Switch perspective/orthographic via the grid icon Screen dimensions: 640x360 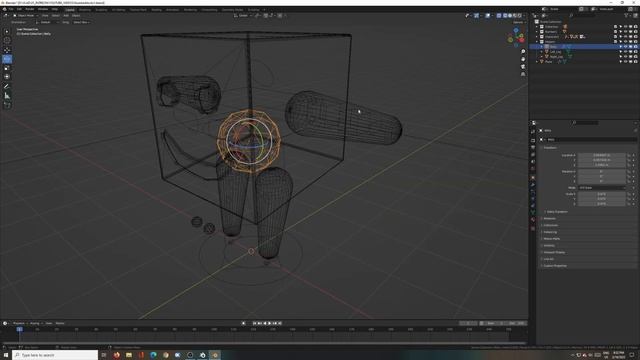523,74
